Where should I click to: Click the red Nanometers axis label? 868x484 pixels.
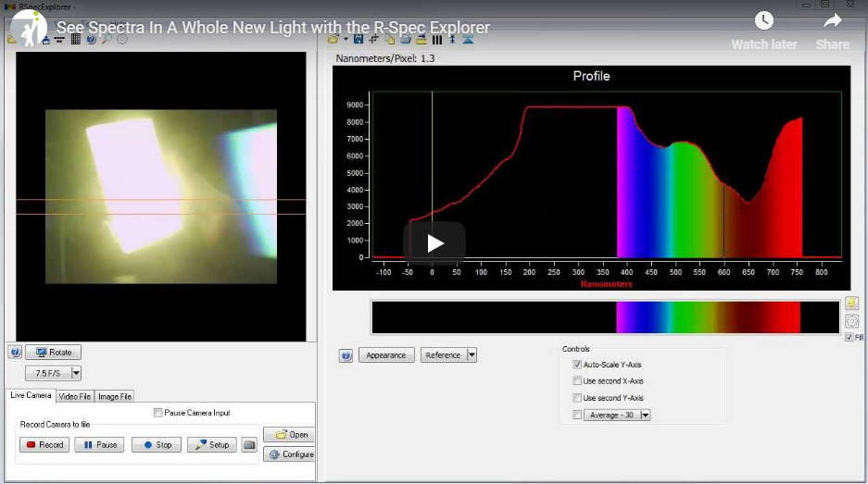coord(606,284)
